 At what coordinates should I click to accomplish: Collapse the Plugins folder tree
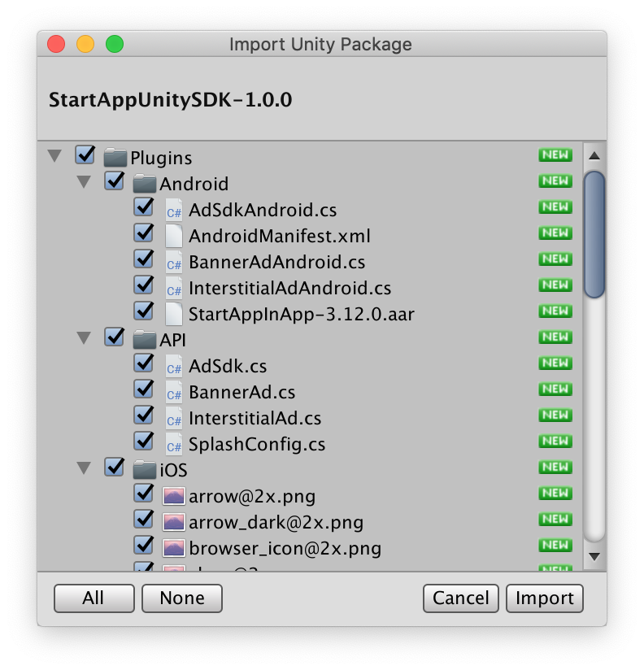[x=54, y=156]
